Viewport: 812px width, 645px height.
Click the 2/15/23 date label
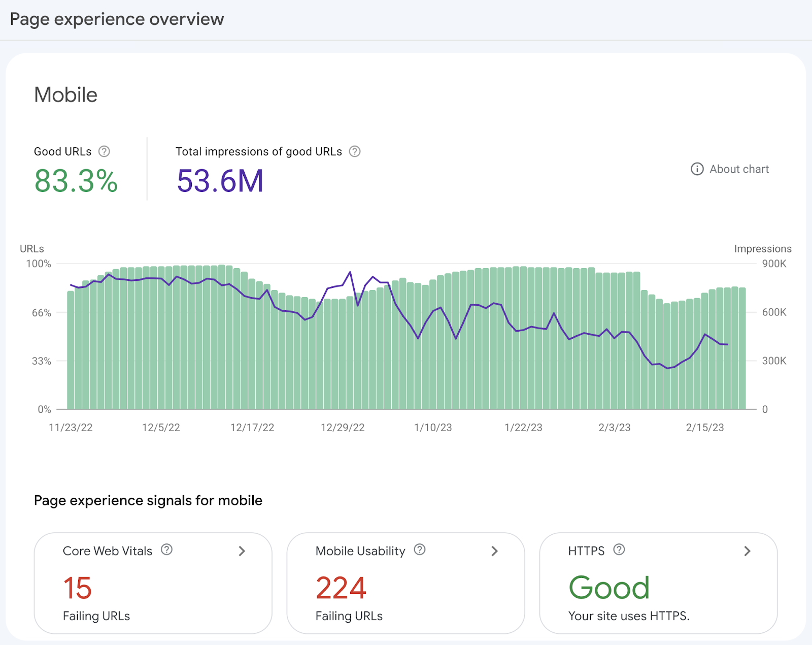(x=705, y=427)
